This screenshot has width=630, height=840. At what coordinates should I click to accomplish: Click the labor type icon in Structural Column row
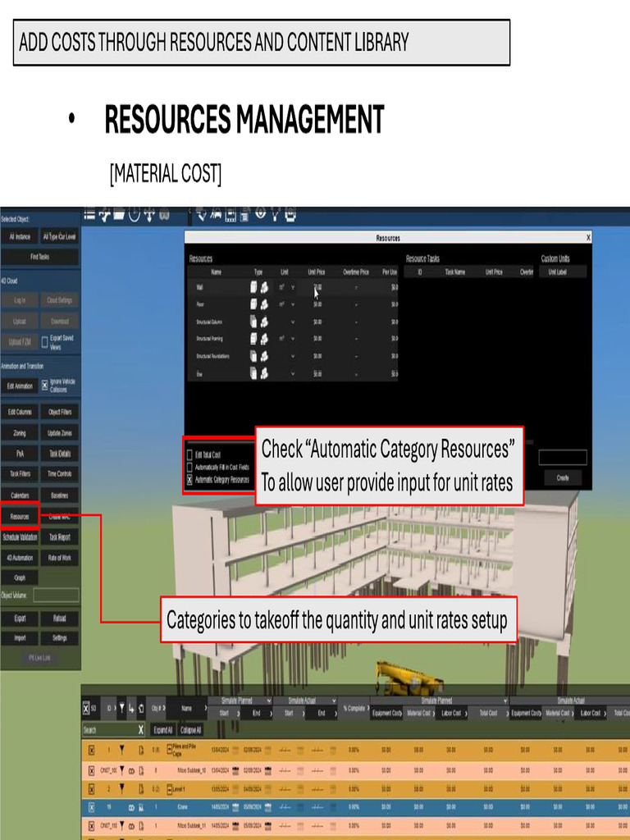point(264,322)
